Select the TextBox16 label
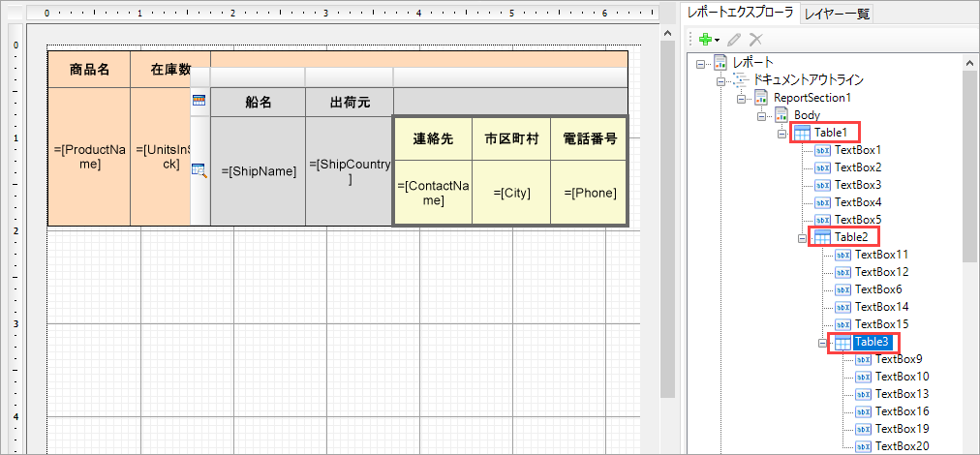Viewport: 980px width, 455px height. [x=902, y=411]
